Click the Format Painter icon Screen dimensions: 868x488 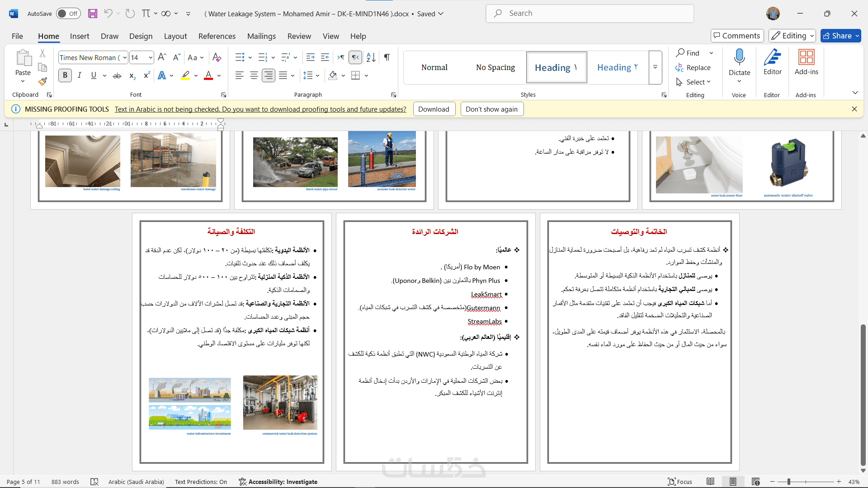(42, 82)
